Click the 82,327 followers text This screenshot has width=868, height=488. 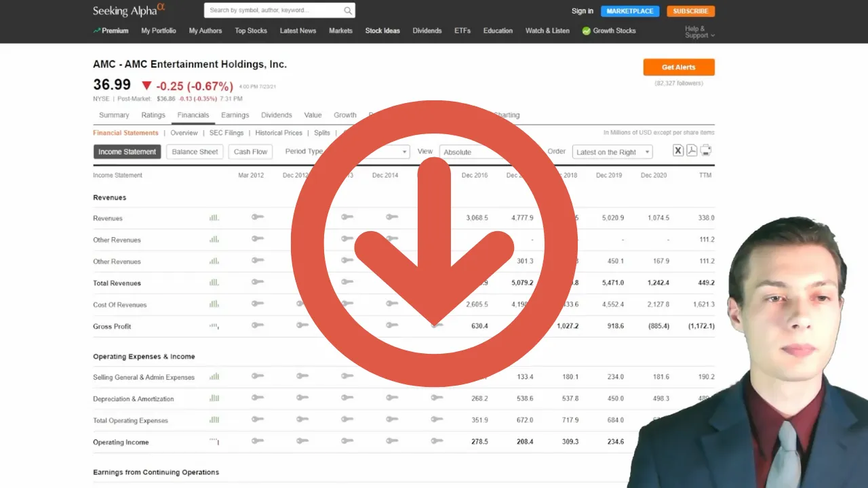coord(679,83)
